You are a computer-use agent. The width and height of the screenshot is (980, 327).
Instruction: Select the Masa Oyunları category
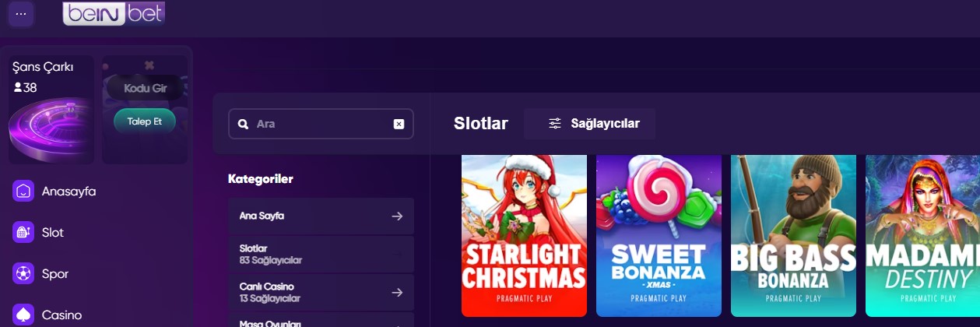(x=321, y=320)
